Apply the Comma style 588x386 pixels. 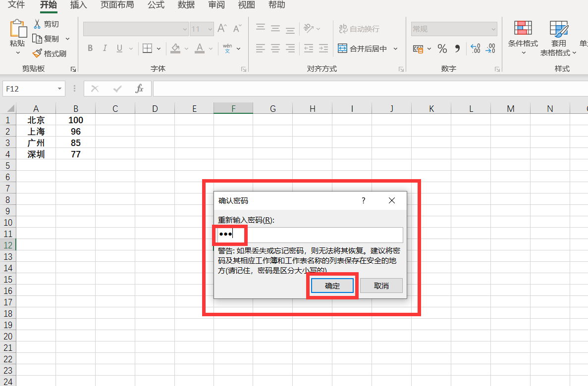pos(457,48)
